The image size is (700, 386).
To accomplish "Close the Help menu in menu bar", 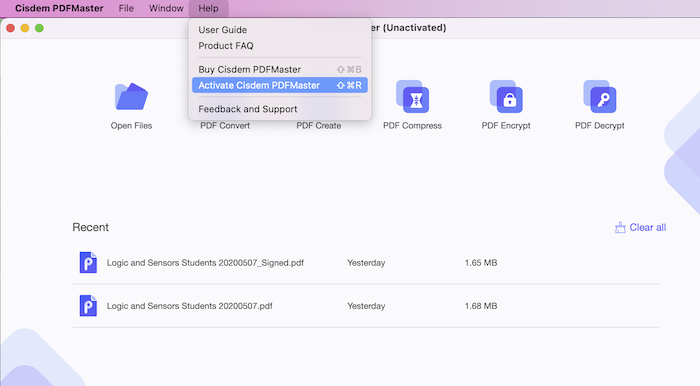I will (208, 8).
